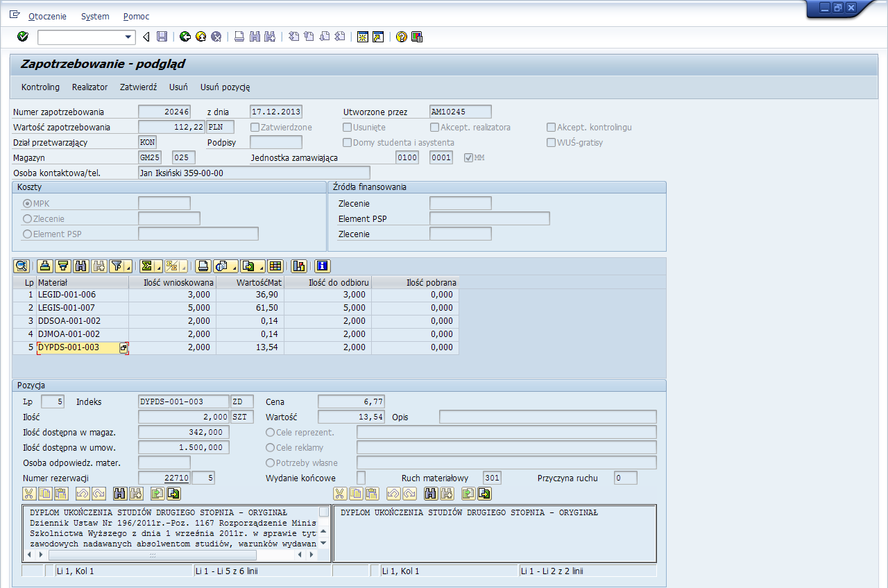Click the blue Information icon in table toolbar
The image size is (888, 588).
tap(323, 266)
